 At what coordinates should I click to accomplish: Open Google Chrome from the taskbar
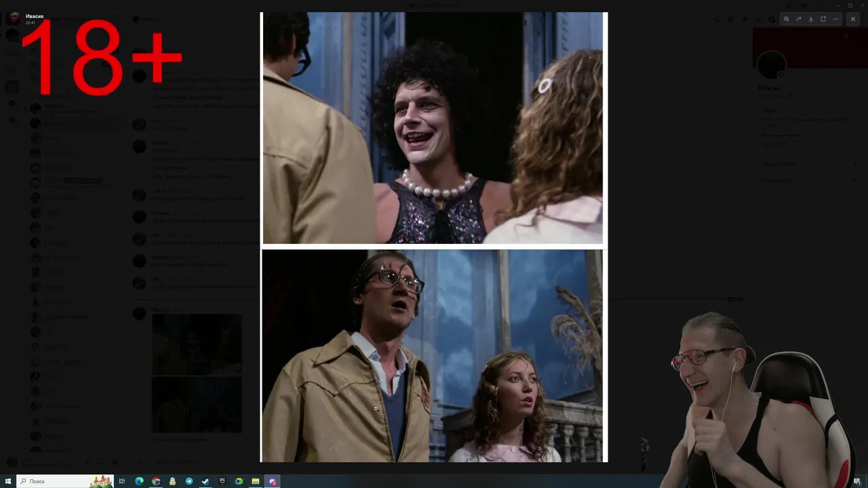(156, 481)
